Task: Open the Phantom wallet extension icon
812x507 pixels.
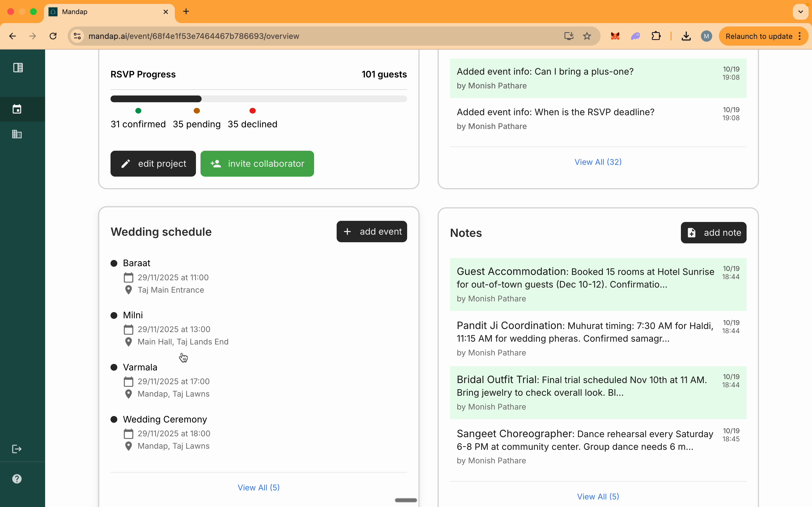Action: point(635,36)
